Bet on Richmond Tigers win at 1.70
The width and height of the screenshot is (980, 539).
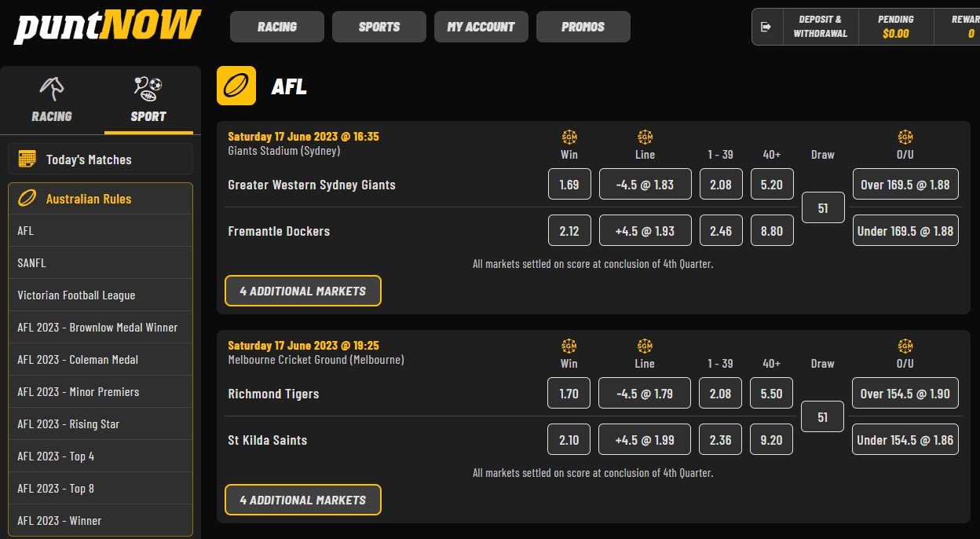(x=569, y=394)
